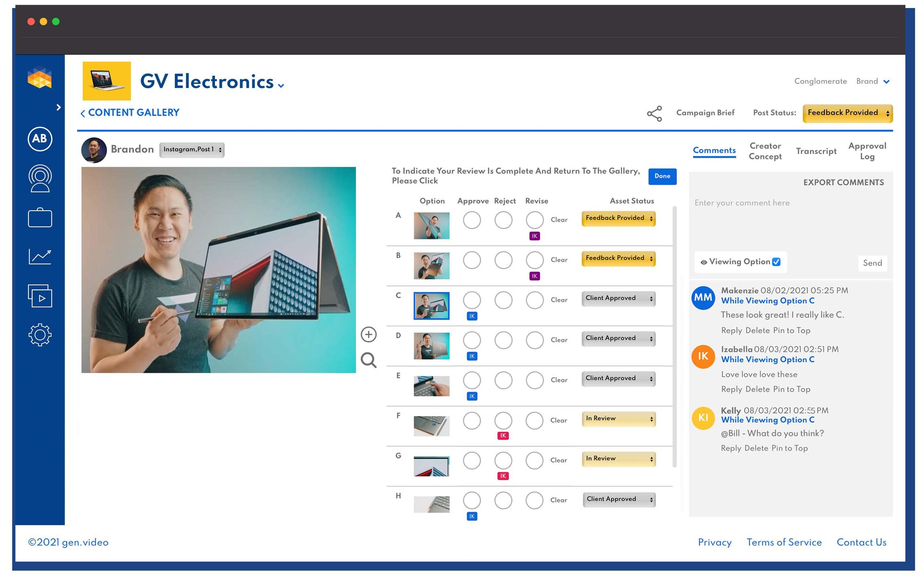Click the share icon beside Campaign Brief
Screen dimensions: 924x578
[654, 114]
